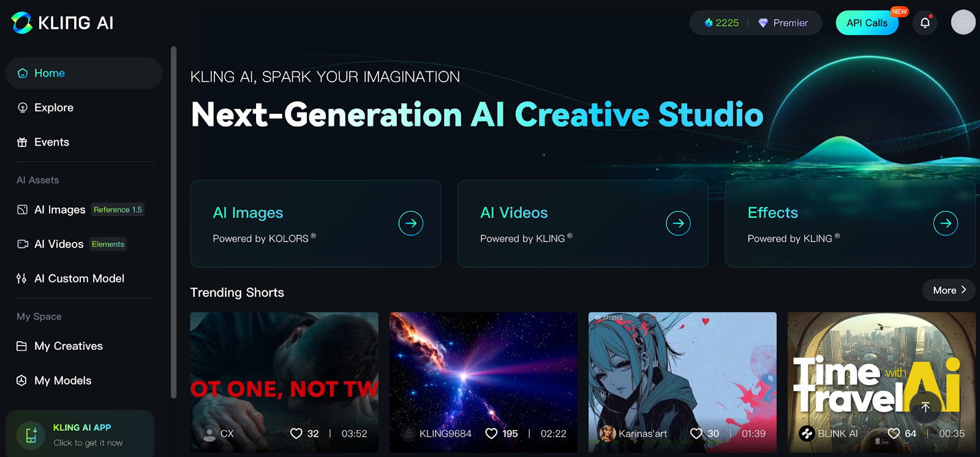Click the 2225 credits balance
The height and width of the screenshot is (457, 980).
[x=722, y=23]
